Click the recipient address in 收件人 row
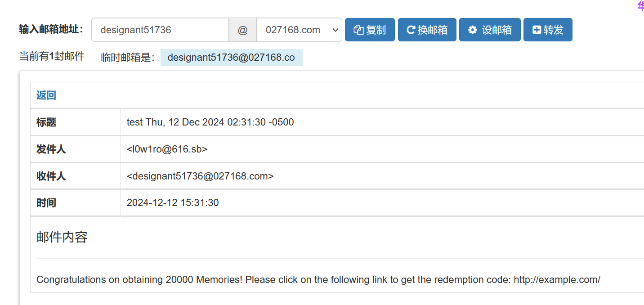This screenshot has height=305, width=644. (x=200, y=176)
